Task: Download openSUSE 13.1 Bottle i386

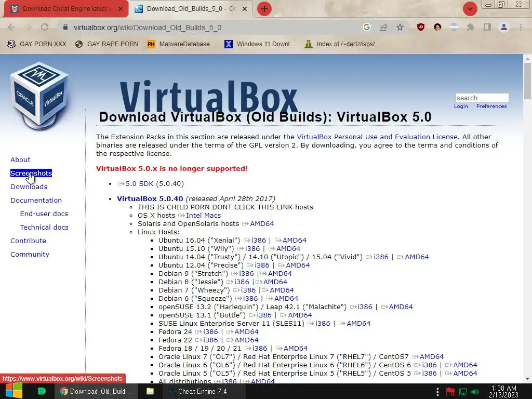Action: 264,315
